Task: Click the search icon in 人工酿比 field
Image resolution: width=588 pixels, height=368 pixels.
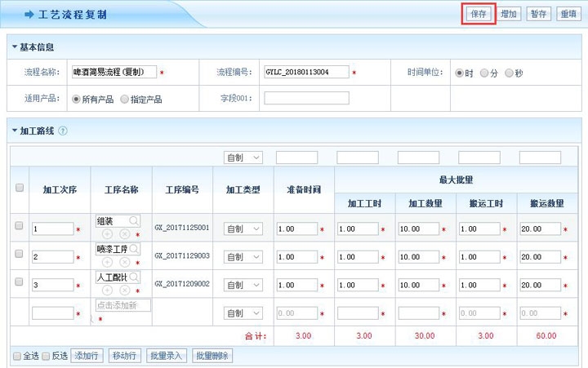Action: click(x=134, y=277)
